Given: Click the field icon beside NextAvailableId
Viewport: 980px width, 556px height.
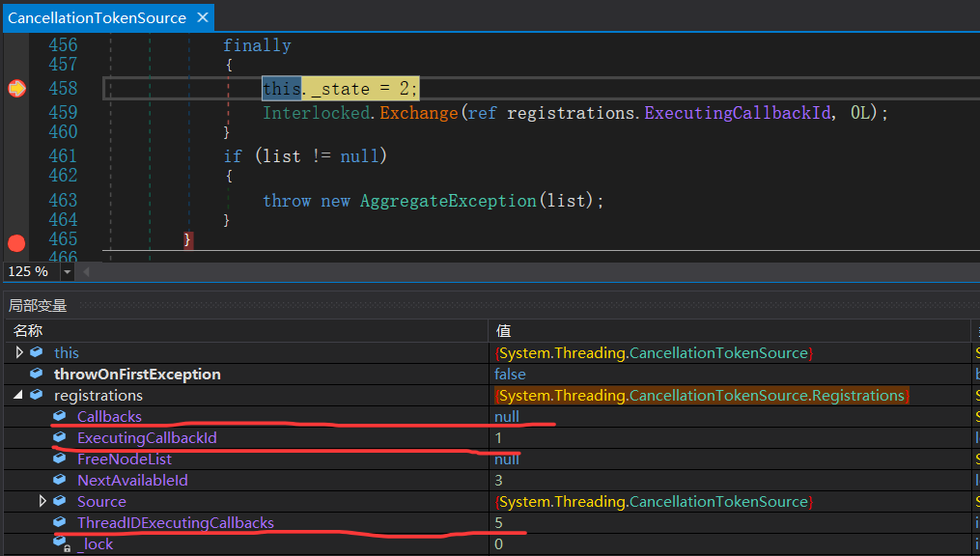Looking at the screenshot, I should [x=59, y=480].
